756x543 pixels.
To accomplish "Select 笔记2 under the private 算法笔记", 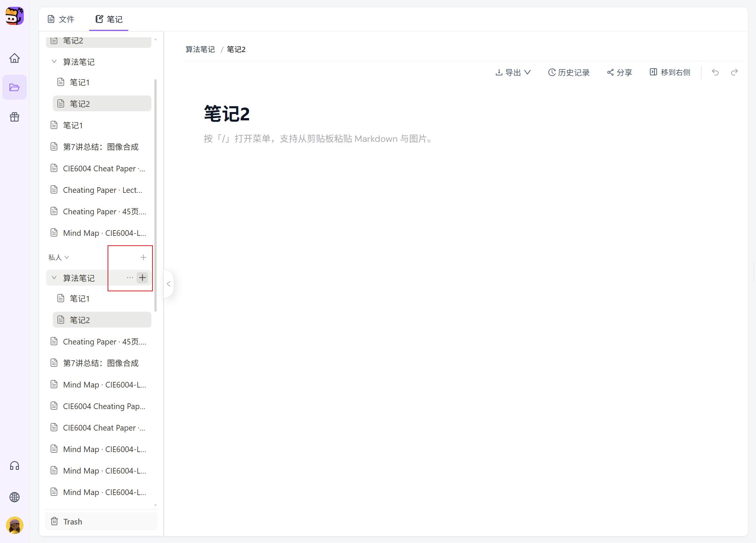I will pyautogui.click(x=102, y=320).
